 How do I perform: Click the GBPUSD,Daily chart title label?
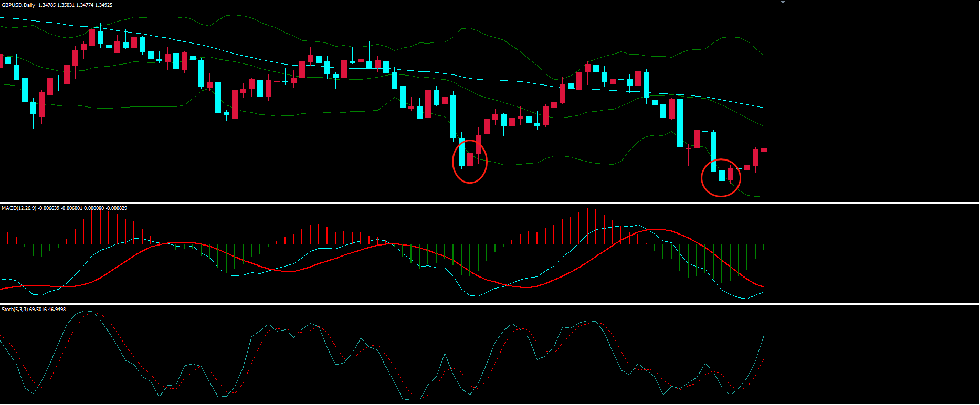click(x=19, y=5)
